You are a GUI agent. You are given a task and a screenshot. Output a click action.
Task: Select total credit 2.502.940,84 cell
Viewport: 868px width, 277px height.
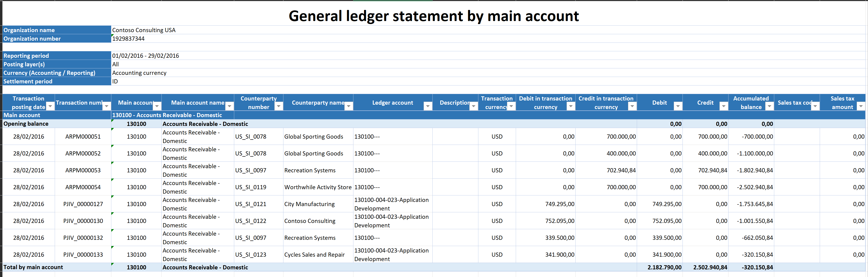point(706,267)
